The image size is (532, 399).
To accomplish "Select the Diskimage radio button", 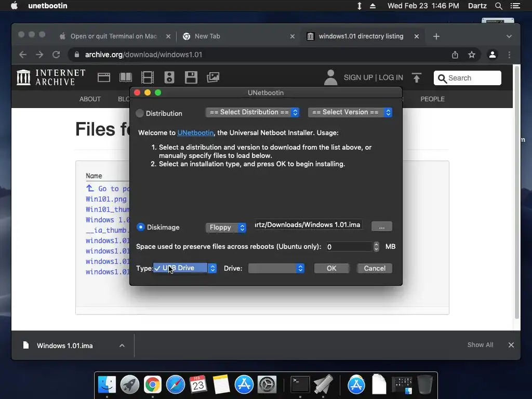I will pos(140,227).
